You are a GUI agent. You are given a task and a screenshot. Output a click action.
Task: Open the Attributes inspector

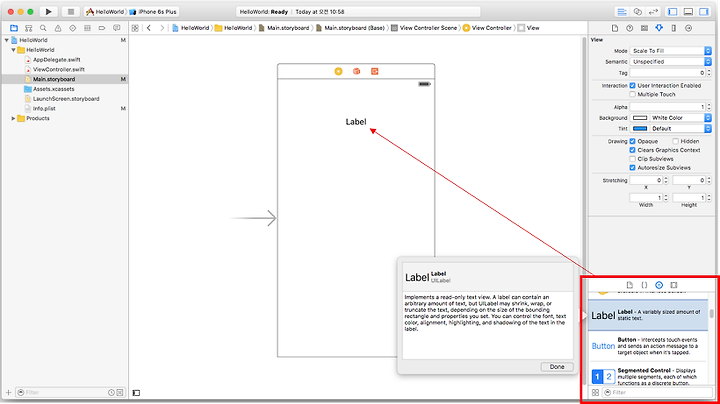tap(659, 28)
